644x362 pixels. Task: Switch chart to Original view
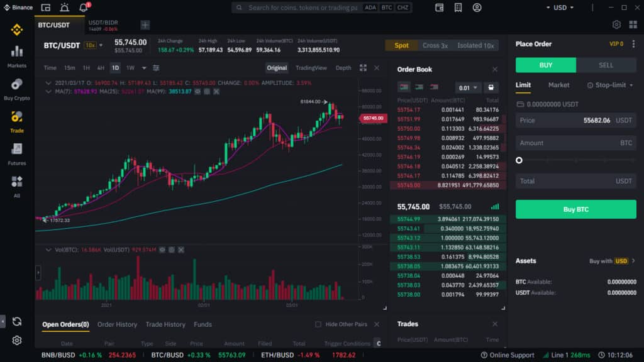click(277, 68)
